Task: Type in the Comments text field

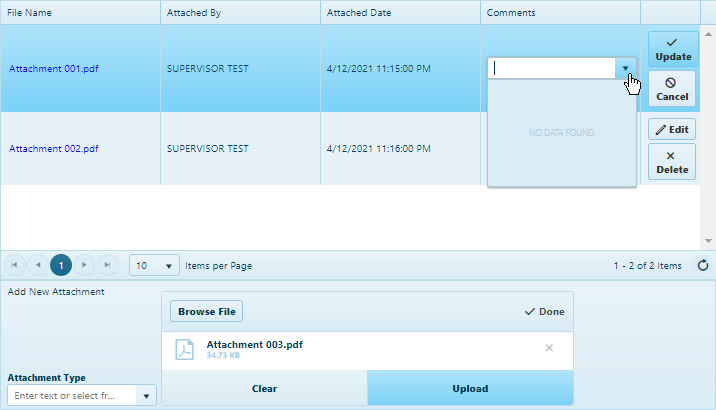Action: click(552, 68)
